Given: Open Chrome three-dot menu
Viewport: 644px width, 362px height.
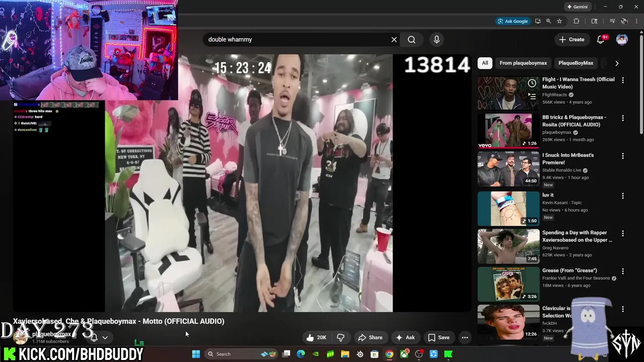Looking at the screenshot, I should pyautogui.click(x=636, y=21).
